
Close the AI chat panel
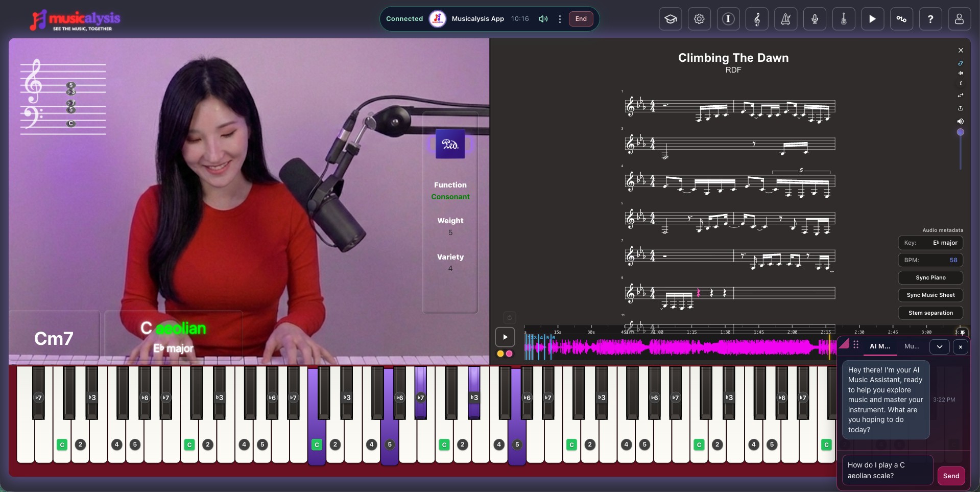coord(961,347)
